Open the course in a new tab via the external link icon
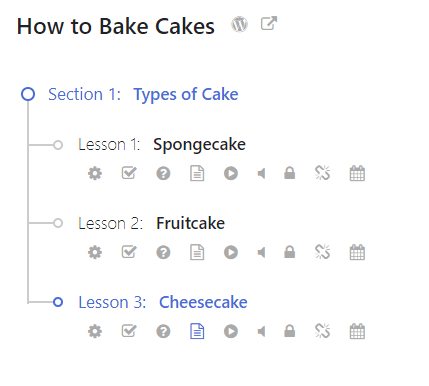The width and height of the screenshot is (429, 386). [x=269, y=23]
